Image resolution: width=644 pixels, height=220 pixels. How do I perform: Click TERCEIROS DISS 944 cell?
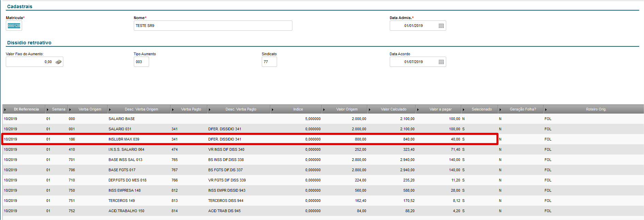(226, 201)
